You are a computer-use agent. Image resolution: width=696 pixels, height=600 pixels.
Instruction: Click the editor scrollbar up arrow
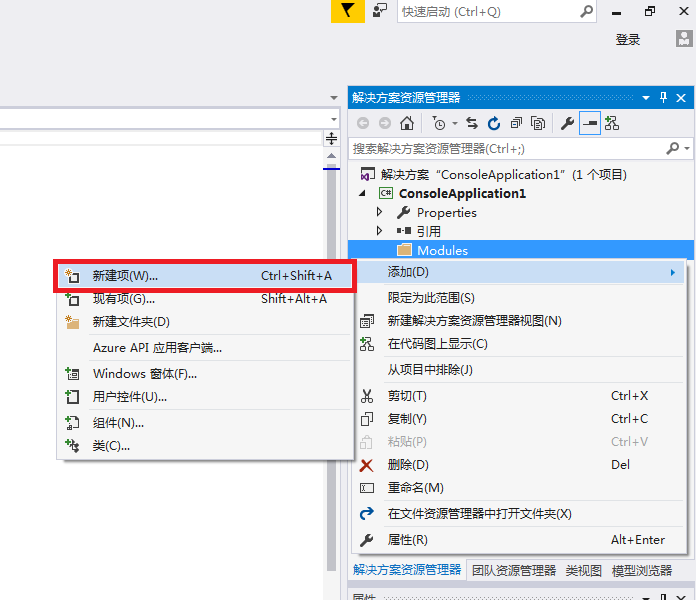[332, 156]
